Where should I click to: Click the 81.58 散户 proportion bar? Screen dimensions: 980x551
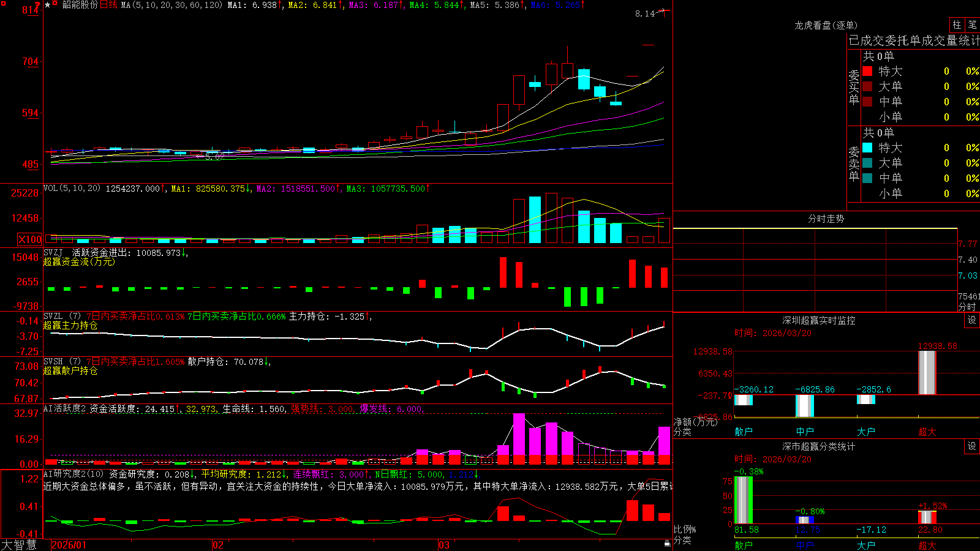coord(744,500)
